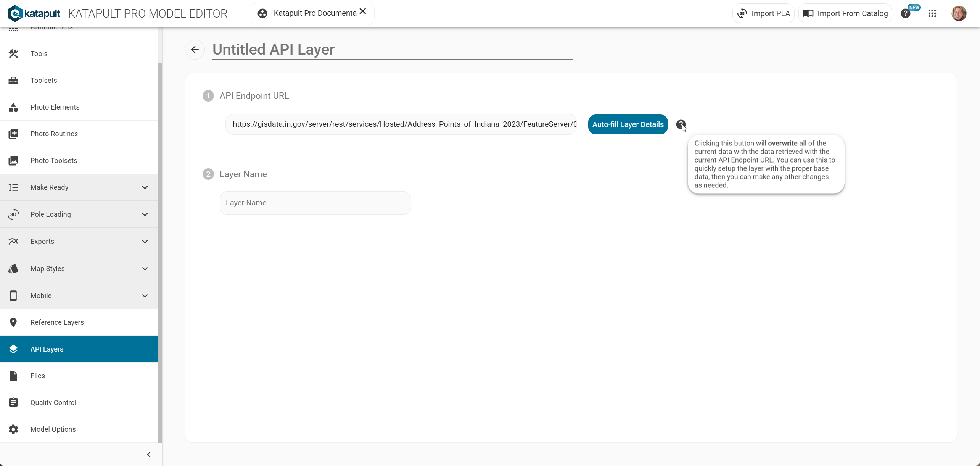
Task: Open the Google apps grid icon
Action: click(x=932, y=14)
